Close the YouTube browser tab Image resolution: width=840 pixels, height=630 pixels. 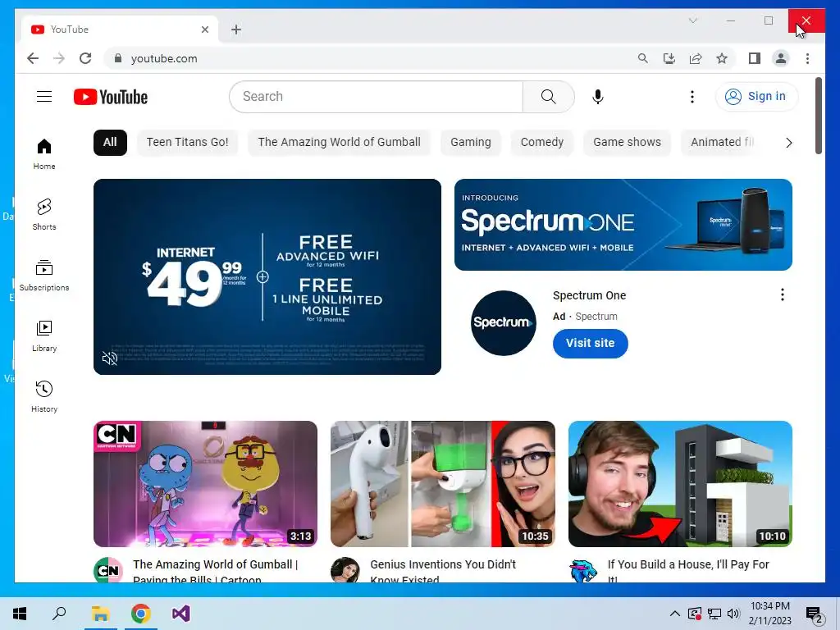pos(204,30)
